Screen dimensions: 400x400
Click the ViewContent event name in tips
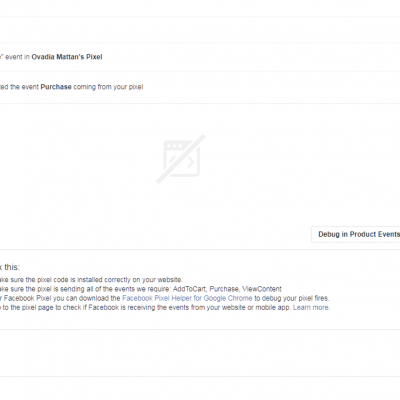click(262, 289)
